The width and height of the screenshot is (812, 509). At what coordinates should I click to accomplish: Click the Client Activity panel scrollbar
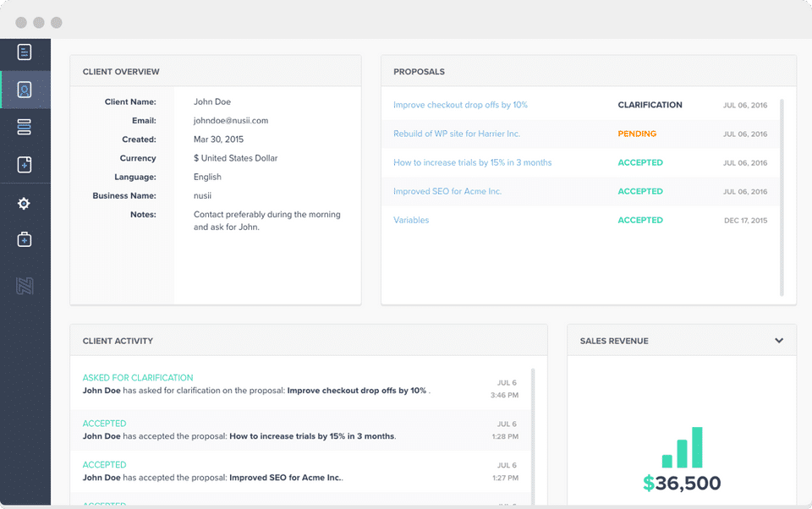(532, 431)
